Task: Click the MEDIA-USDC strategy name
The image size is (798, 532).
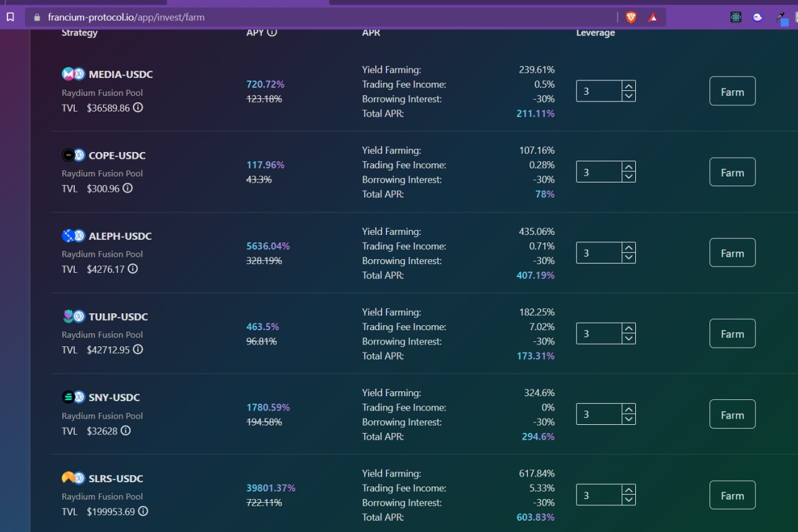Action: [x=120, y=74]
